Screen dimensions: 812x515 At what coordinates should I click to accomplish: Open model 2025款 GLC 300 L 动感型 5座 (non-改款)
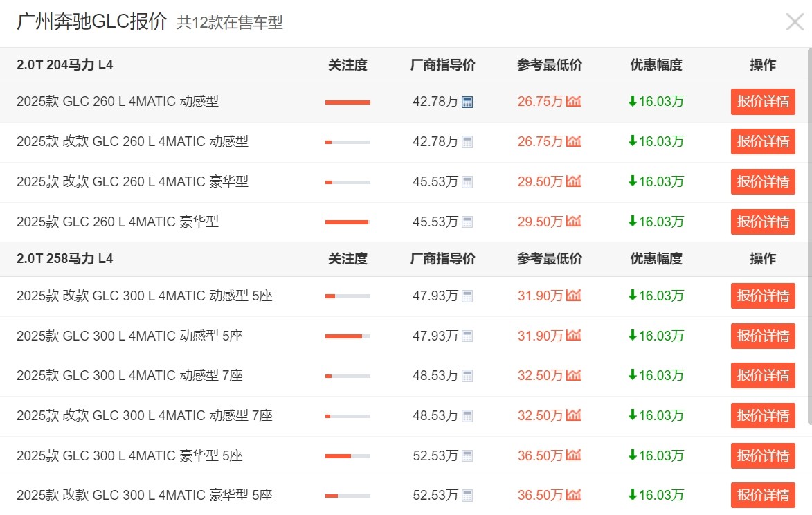[x=129, y=336]
